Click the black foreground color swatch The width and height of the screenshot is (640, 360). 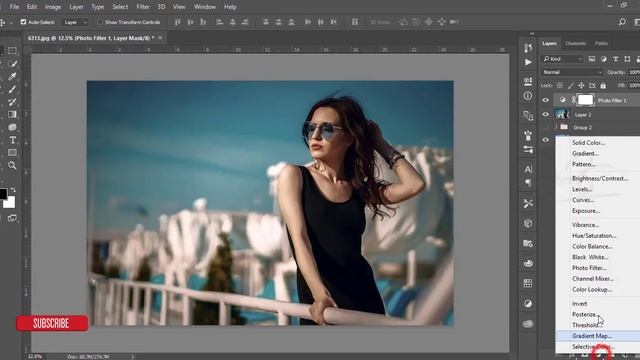(x=3, y=193)
